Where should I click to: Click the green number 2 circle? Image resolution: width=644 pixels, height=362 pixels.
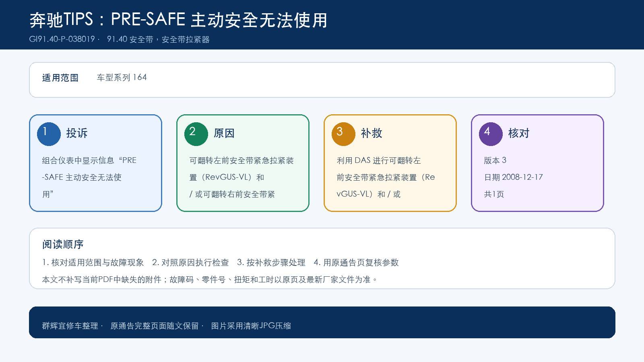pos(196,134)
